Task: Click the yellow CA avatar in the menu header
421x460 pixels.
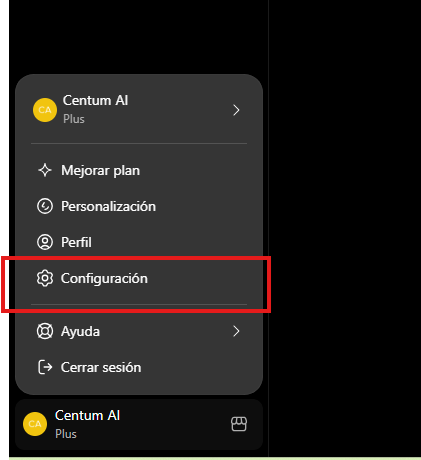Action: click(x=45, y=110)
